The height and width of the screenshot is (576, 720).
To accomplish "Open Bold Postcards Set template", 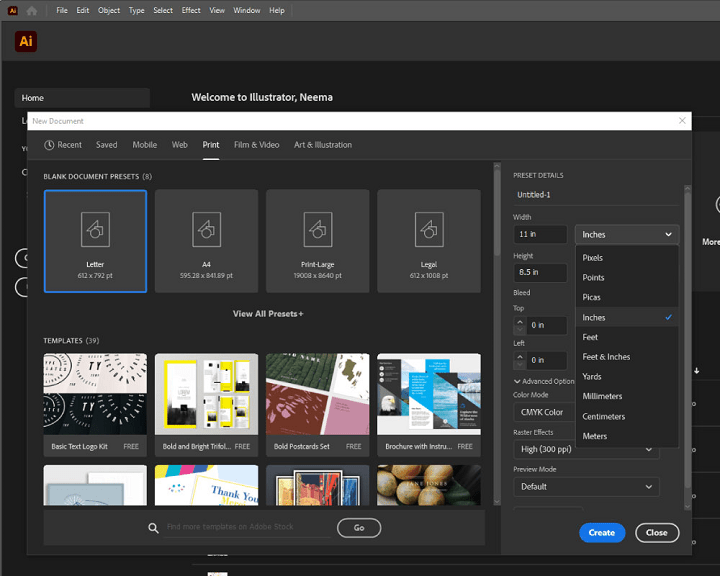I will (318, 405).
